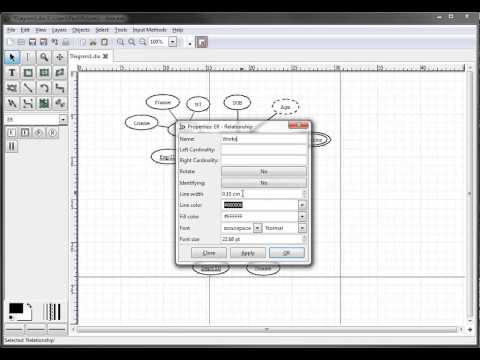Screen dimensions: 480x360
Task: Click the Name input field
Action: pos(264,139)
